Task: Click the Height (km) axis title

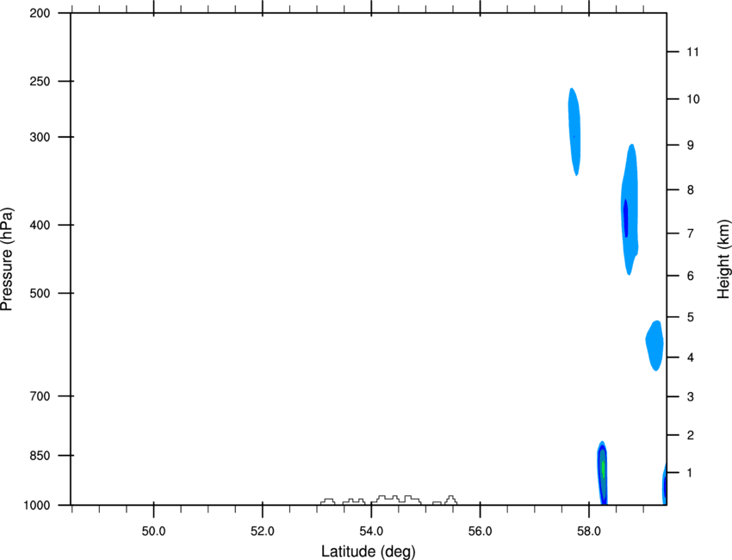Action: [x=723, y=258]
